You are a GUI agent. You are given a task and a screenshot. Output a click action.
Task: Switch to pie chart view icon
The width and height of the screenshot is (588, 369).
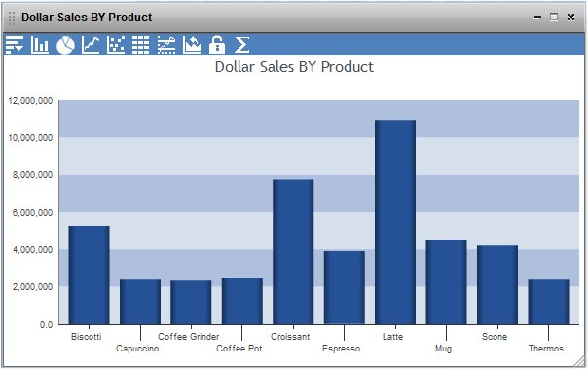pos(65,45)
